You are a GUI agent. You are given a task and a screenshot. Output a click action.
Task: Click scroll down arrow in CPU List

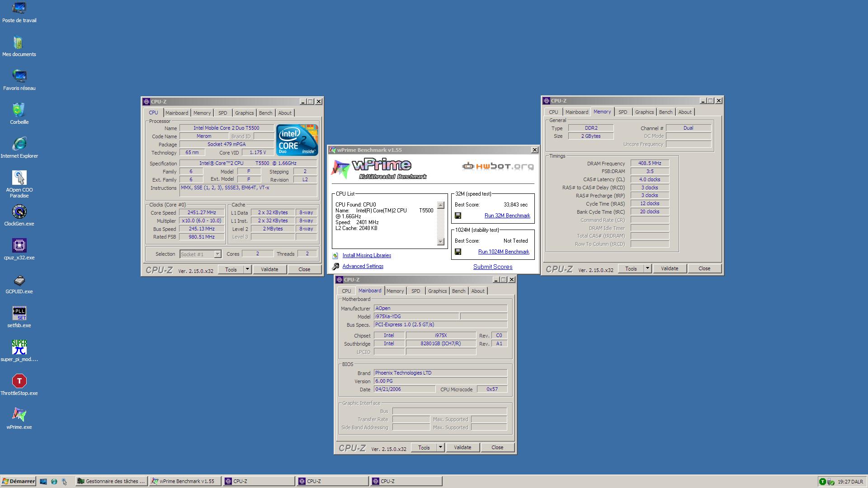pyautogui.click(x=441, y=242)
